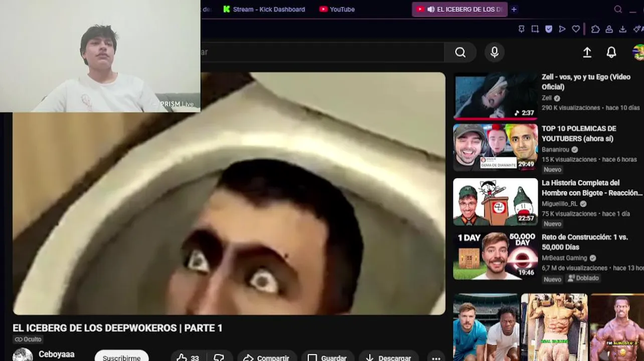Open more actions three-dot menu
The height and width of the screenshot is (361, 644).
[x=436, y=358]
